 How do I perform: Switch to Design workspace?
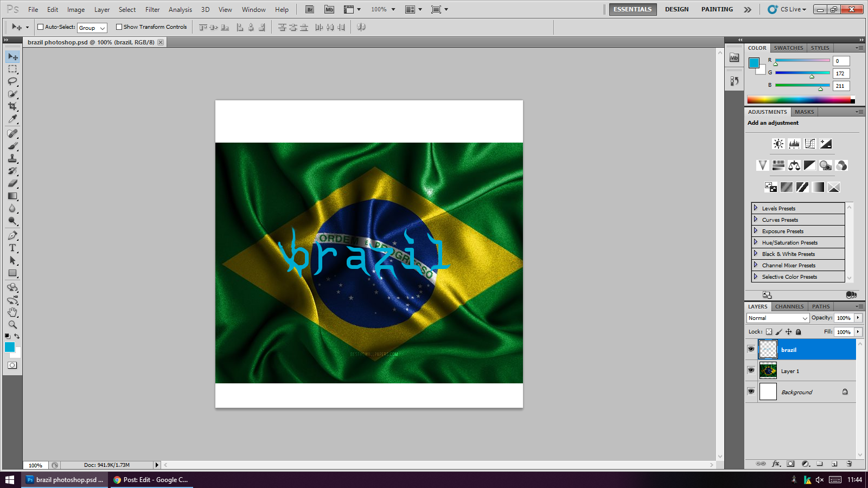[x=676, y=9]
